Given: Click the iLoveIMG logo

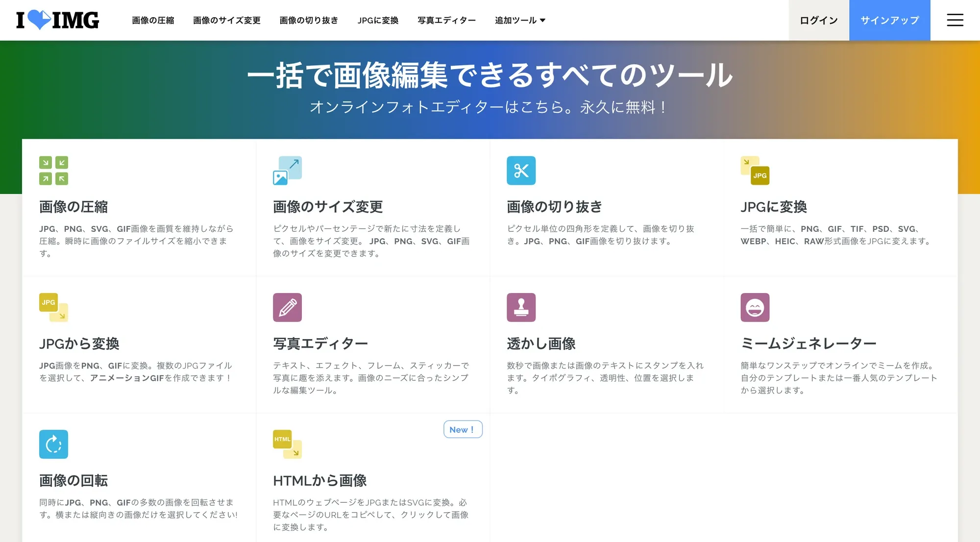Looking at the screenshot, I should pos(57,20).
